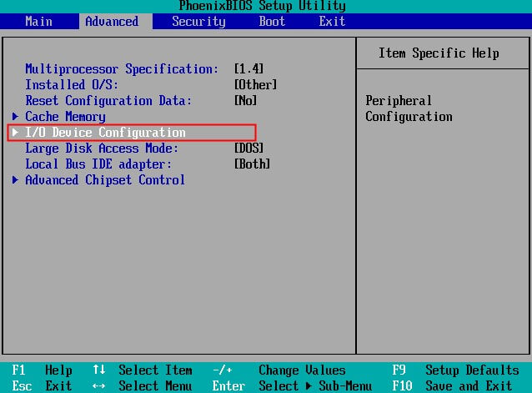Click F9 Setup Defaults in footer

pos(455,370)
